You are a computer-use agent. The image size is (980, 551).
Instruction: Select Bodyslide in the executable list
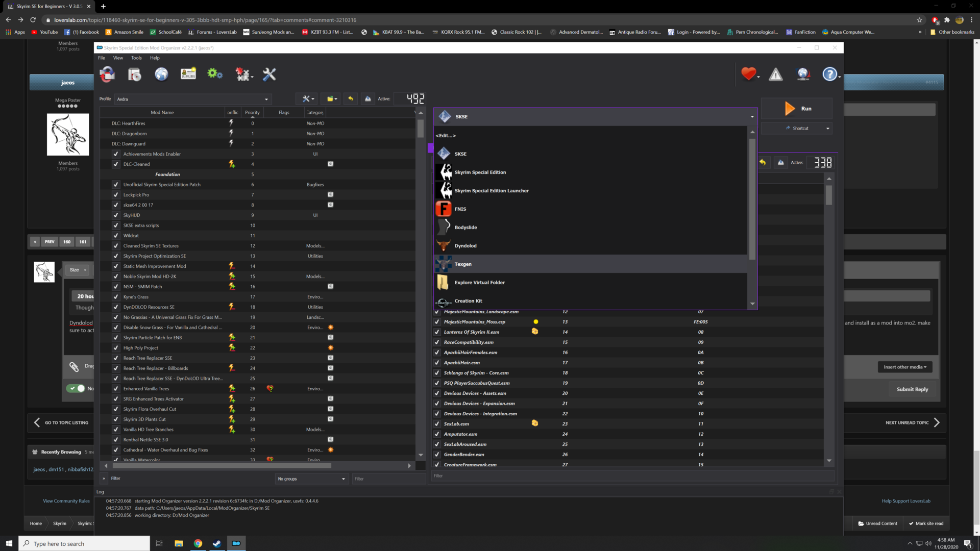(x=591, y=227)
